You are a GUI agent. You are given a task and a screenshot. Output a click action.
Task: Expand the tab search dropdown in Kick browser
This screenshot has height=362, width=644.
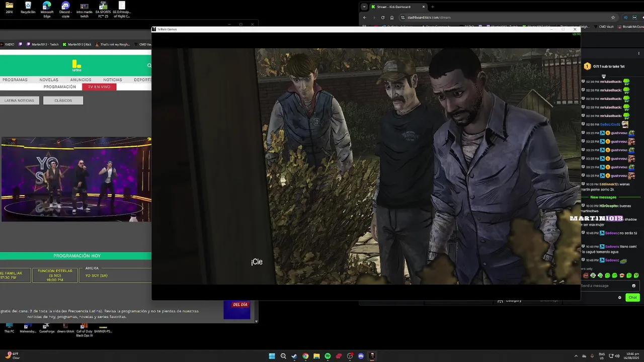[364, 7]
